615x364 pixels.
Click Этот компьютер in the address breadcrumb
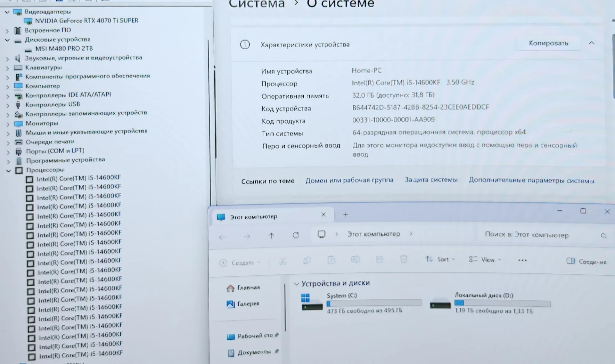374,234
